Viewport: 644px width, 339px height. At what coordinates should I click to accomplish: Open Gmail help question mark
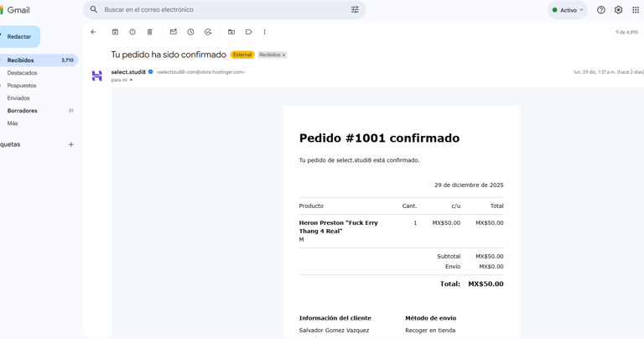coord(601,10)
